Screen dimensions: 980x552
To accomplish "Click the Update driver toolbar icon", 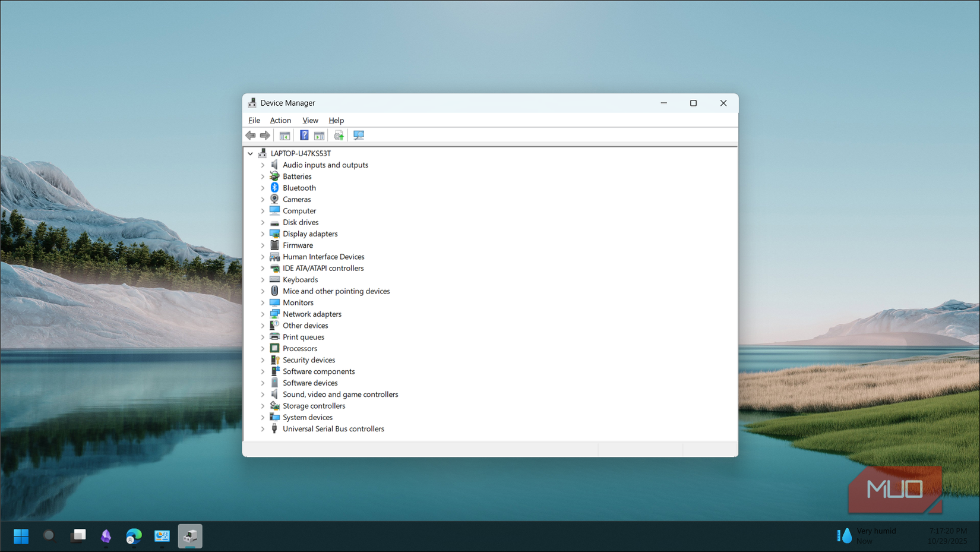I will coord(339,135).
